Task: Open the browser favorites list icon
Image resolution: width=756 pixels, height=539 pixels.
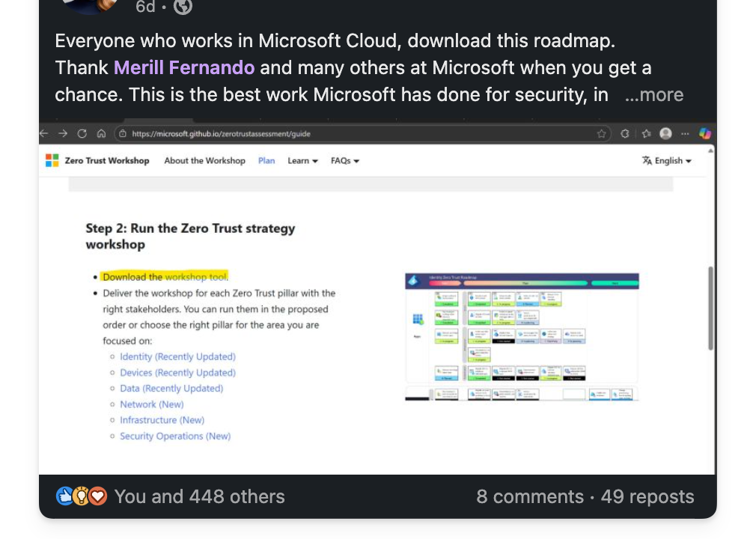Action: (x=646, y=133)
